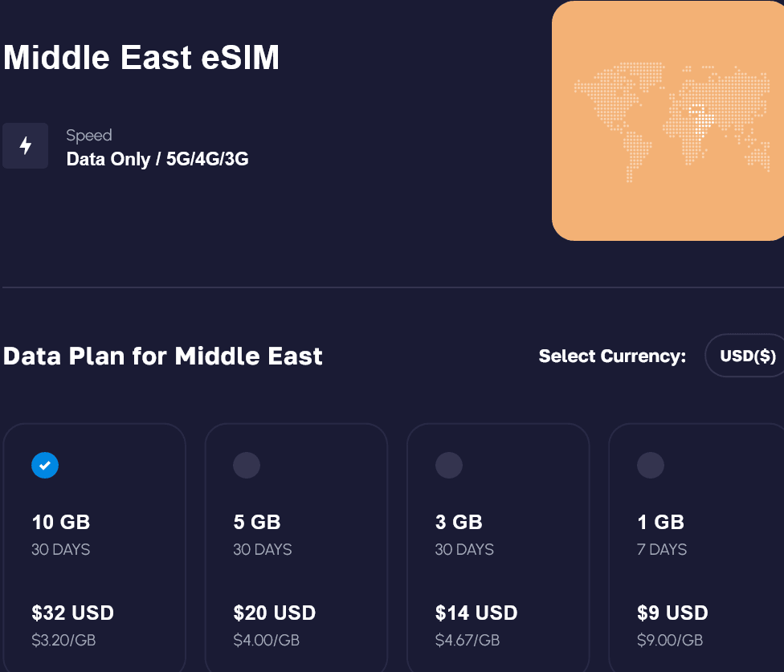
Task: Select the 5 GB plan radio button
Action: coord(247,465)
